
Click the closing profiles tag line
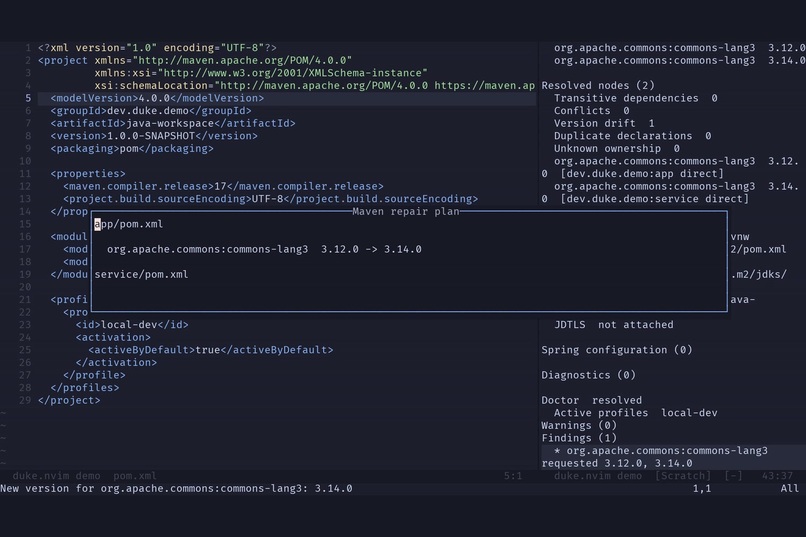(x=85, y=387)
